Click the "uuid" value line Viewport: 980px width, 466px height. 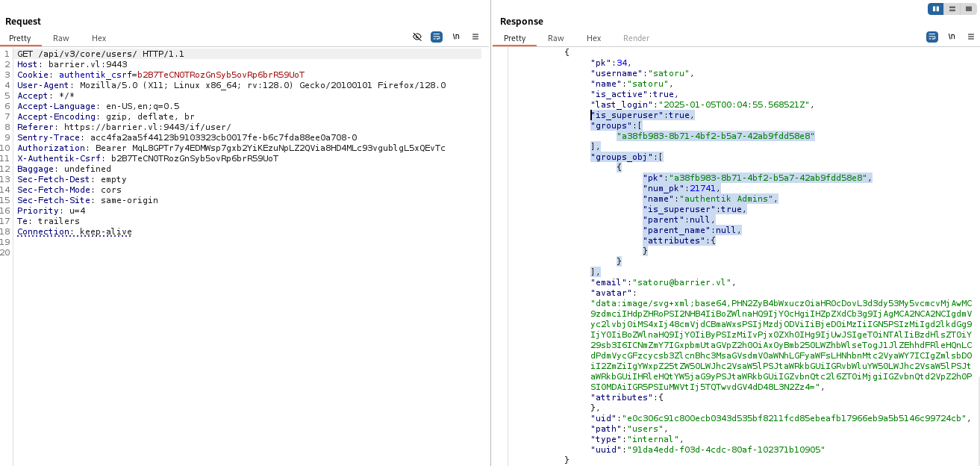(x=708, y=450)
